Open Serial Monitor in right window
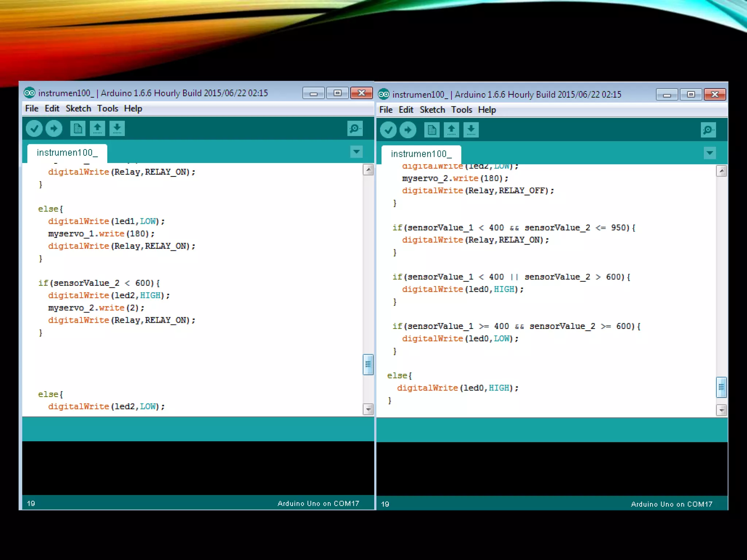 (x=708, y=130)
